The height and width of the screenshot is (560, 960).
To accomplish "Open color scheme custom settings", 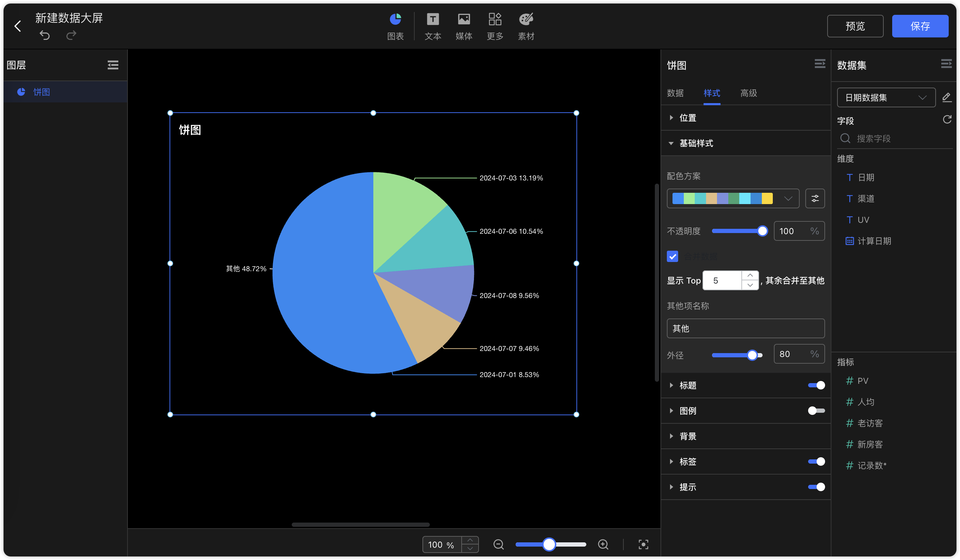I will [815, 198].
